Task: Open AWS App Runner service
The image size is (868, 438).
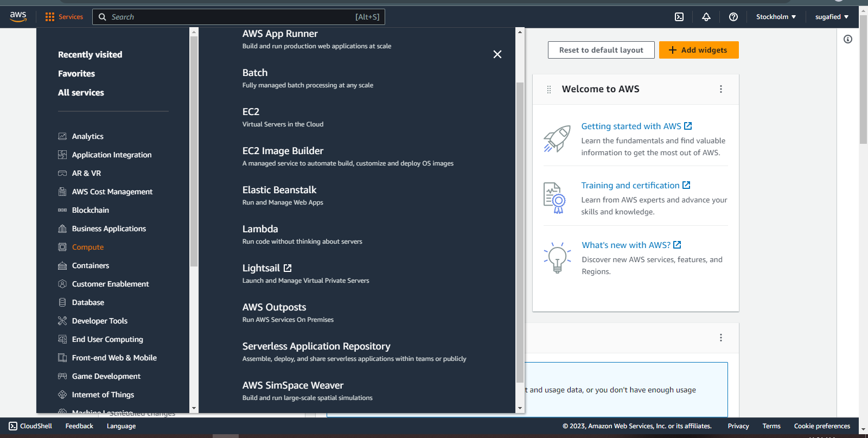Action: tap(280, 34)
